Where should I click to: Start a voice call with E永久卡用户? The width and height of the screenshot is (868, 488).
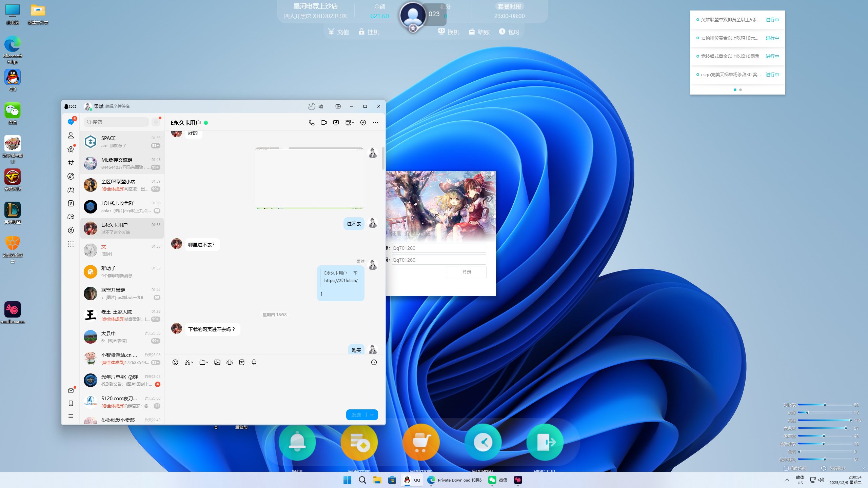(x=311, y=123)
